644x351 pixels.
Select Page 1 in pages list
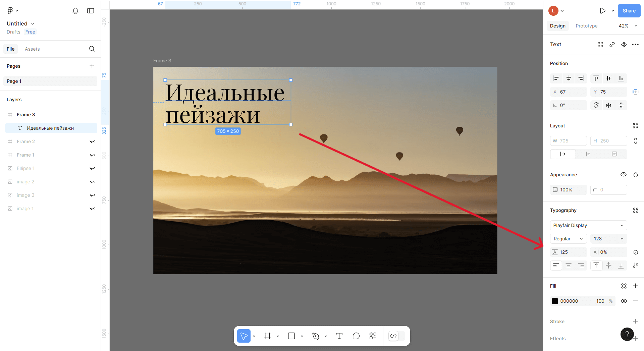[50, 81]
